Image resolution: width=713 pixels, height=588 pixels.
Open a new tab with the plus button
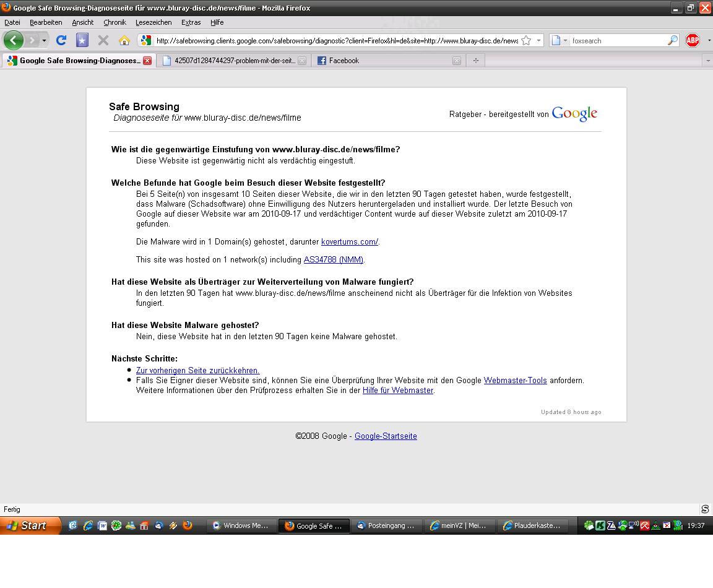pos(475,61)
